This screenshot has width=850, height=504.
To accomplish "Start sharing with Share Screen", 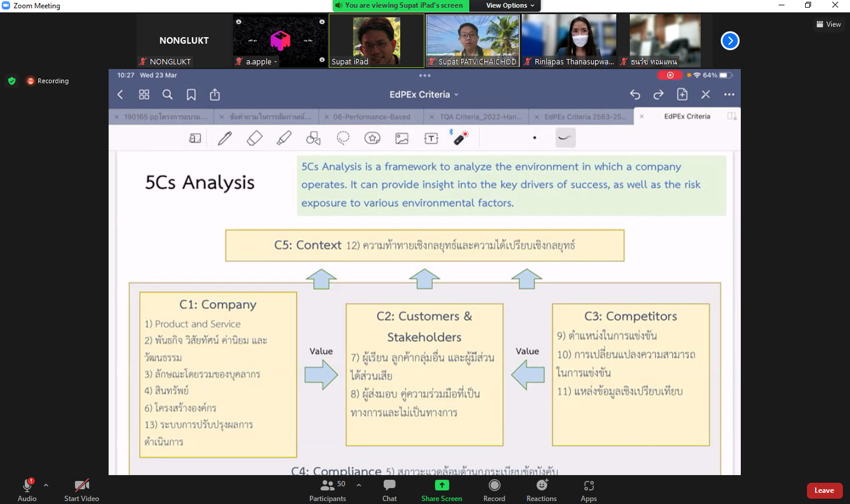I will [x=442, y=489].
